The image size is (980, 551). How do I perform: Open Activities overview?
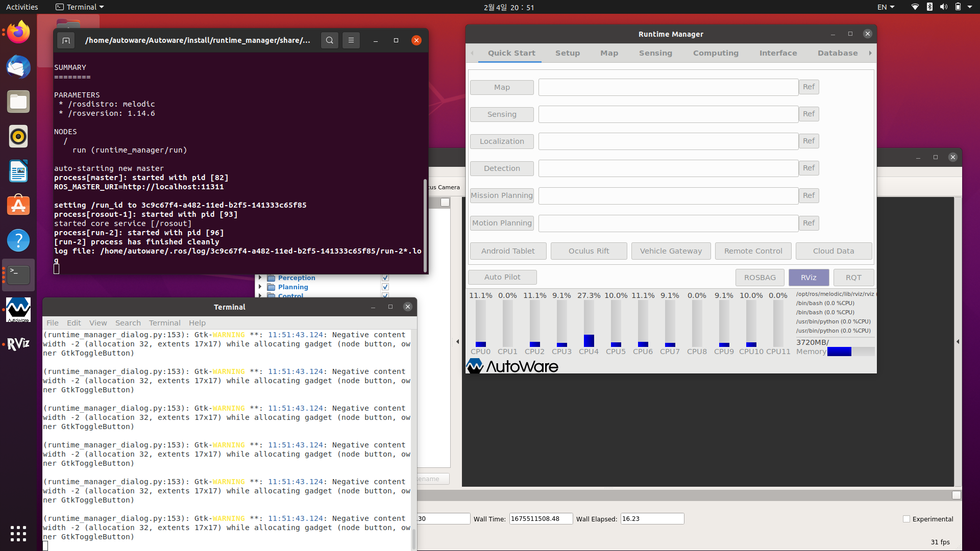(x=22, y=7)
